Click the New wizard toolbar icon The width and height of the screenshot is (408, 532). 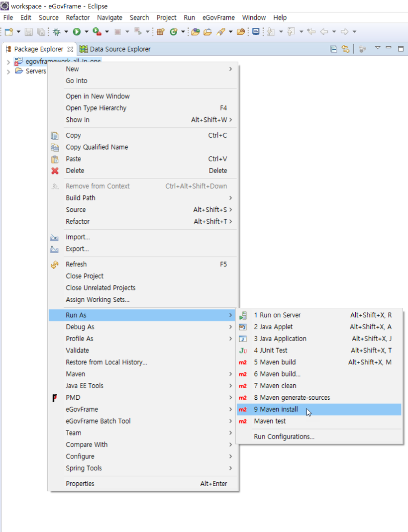pos(9,32)
